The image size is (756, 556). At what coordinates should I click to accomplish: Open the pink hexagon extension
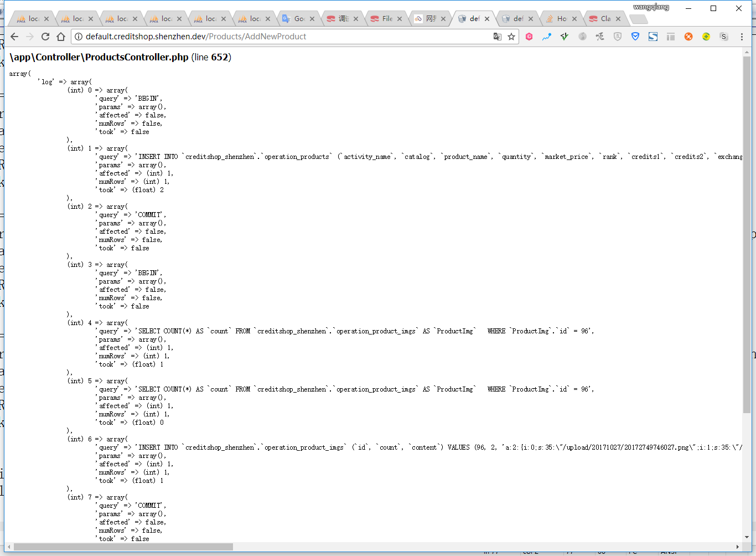pyautogui.click(x=529, y=37)
